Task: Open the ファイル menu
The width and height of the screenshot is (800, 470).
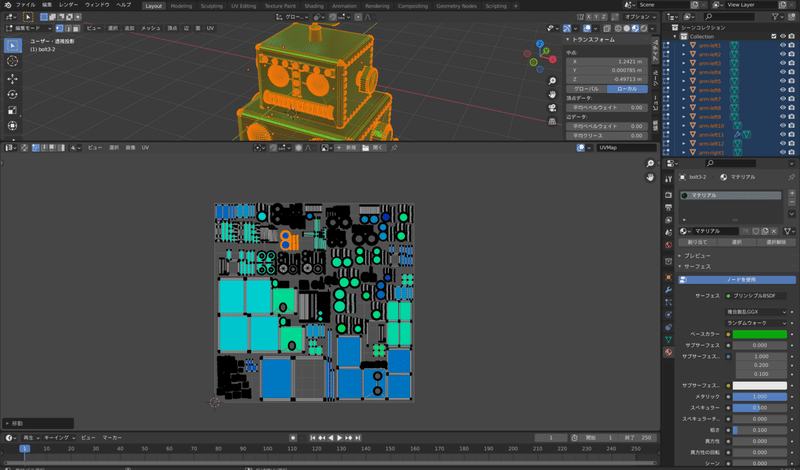Action: [25, 5]
